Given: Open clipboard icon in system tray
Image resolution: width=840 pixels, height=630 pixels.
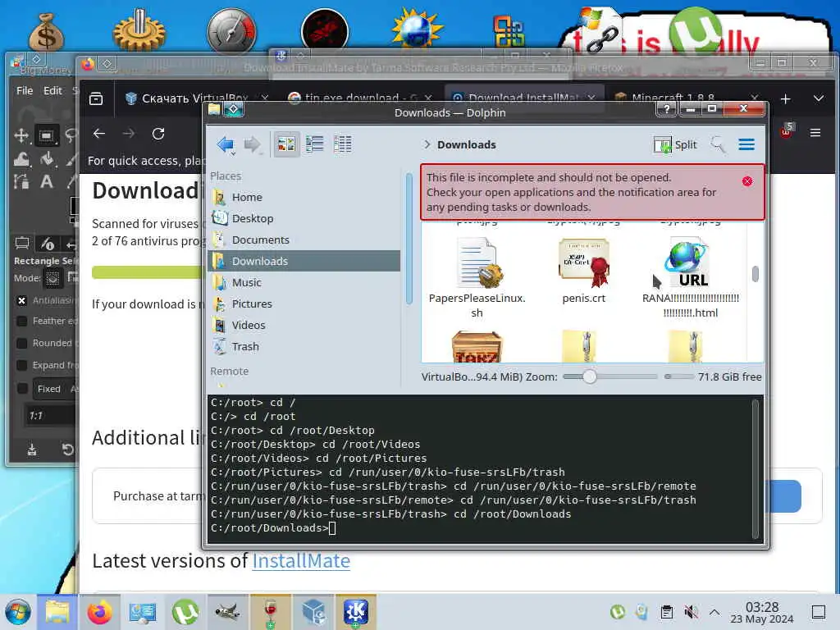Looking at the screenshot, I should point(666,612).
